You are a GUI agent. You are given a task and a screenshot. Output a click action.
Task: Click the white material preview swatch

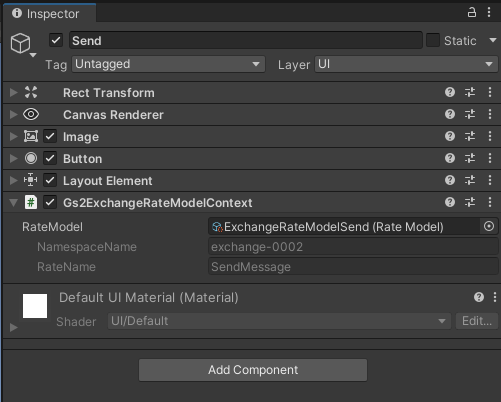click(35, 306)
